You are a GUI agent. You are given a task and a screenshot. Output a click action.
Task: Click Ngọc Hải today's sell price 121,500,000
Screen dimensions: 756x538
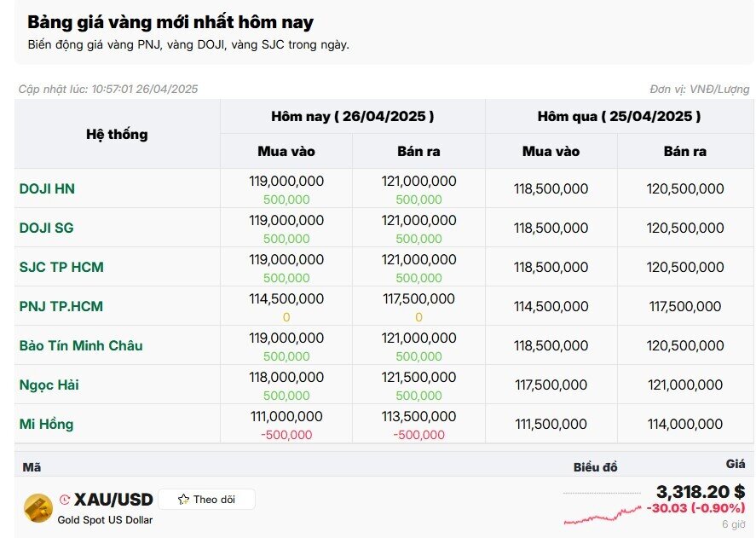pos(418,378)
